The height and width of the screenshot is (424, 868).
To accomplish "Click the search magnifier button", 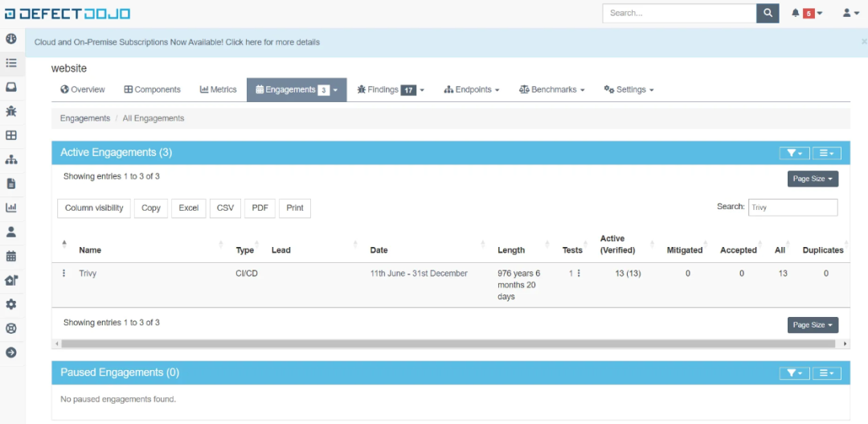I will tap(768, 14).
